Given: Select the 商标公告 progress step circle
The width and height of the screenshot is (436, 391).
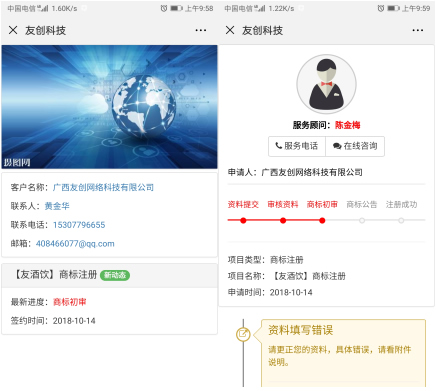Looking at the screenshot, I should point(362,220).
